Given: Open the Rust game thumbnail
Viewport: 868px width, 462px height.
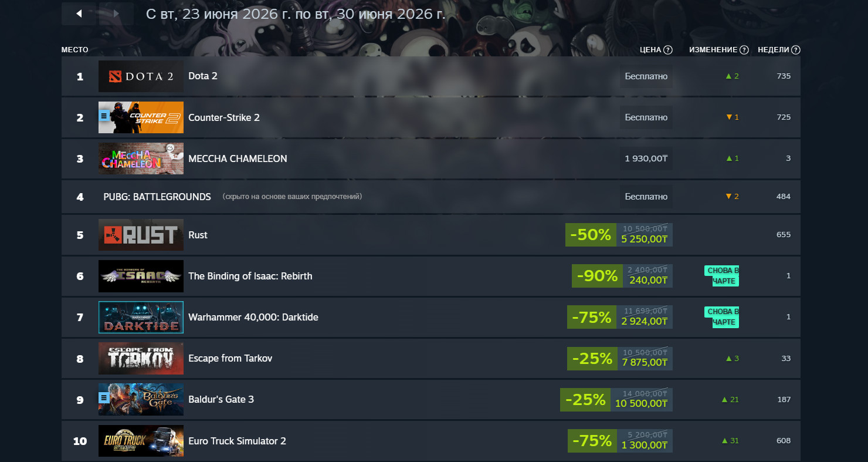Looking at the screenshot, I should coord(141,235).
